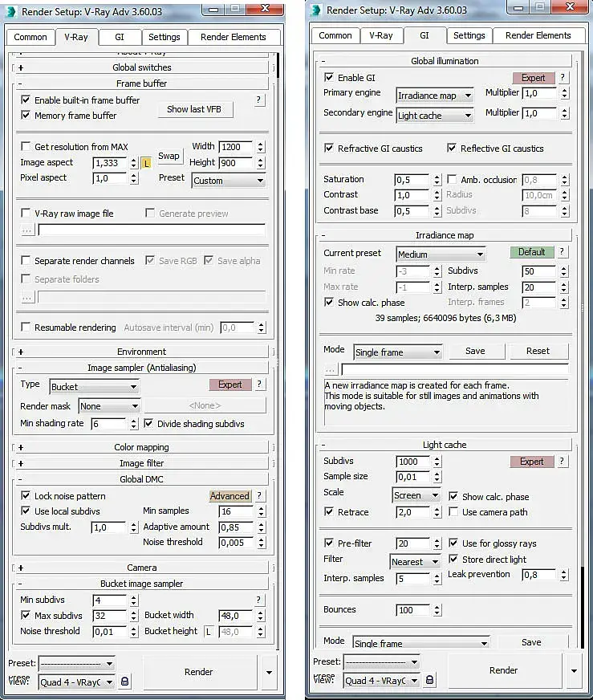
Task: Click lock icon in left window's view row
Action: click(x=125, y=682)
